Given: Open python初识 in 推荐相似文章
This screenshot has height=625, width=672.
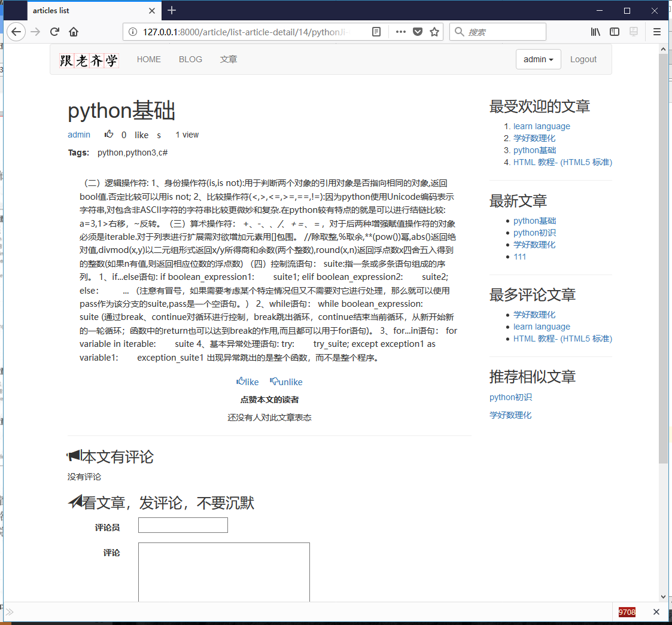Looking at the screenshot, I should [510, 397].
